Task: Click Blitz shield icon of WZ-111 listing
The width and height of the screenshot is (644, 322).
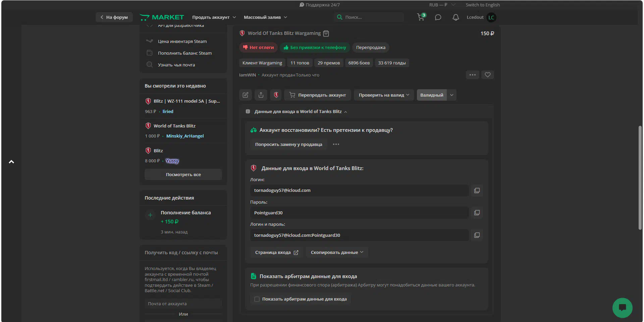Action: click(148, 101)
